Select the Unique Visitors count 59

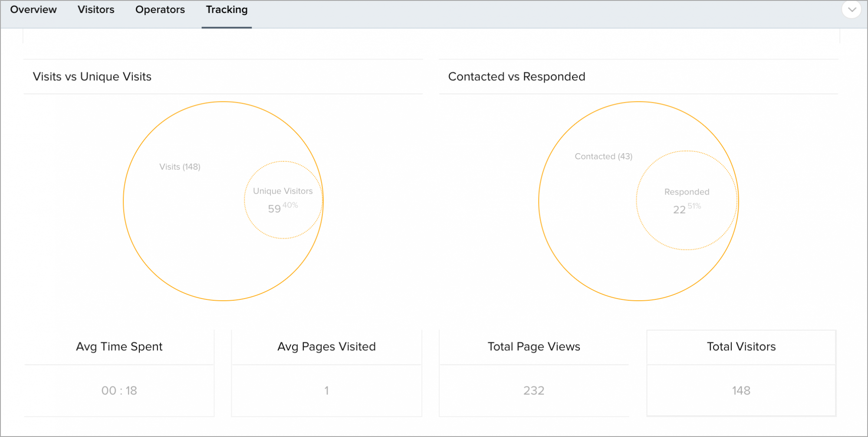(x=274, y=209)
